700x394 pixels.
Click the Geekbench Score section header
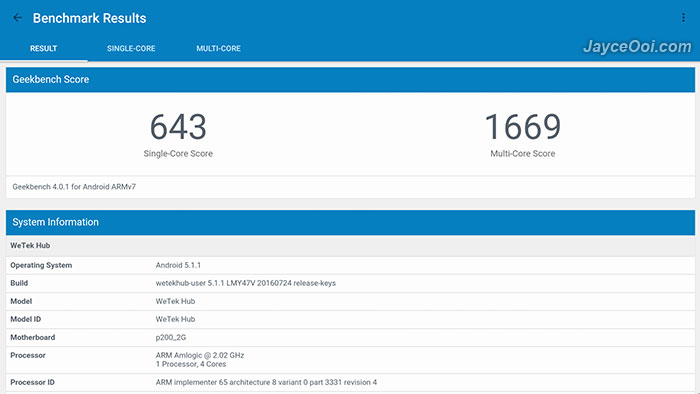click(x=350, y=80)
